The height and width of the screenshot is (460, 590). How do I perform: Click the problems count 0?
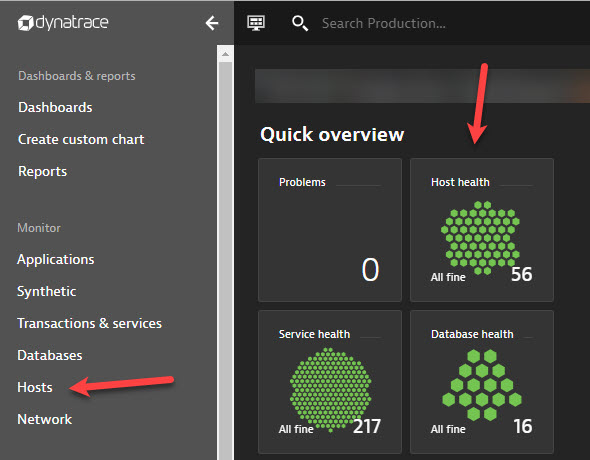tap(370, 270)
